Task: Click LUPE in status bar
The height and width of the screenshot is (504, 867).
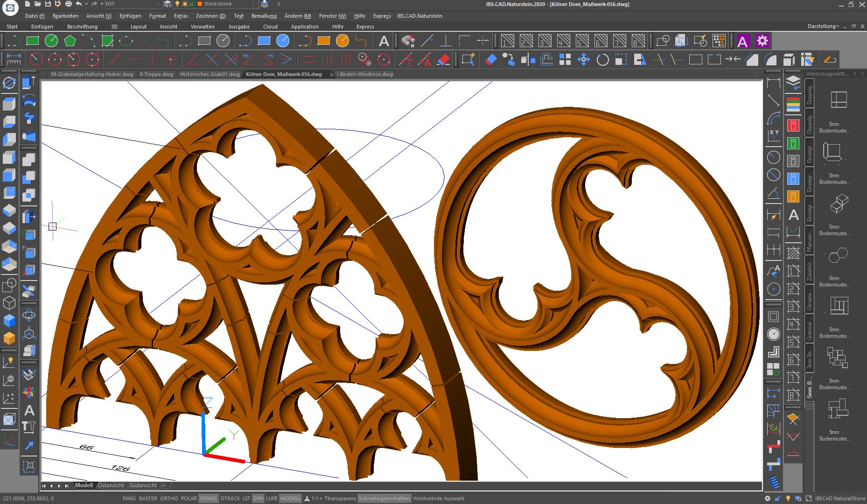Action: click(272, 498)
